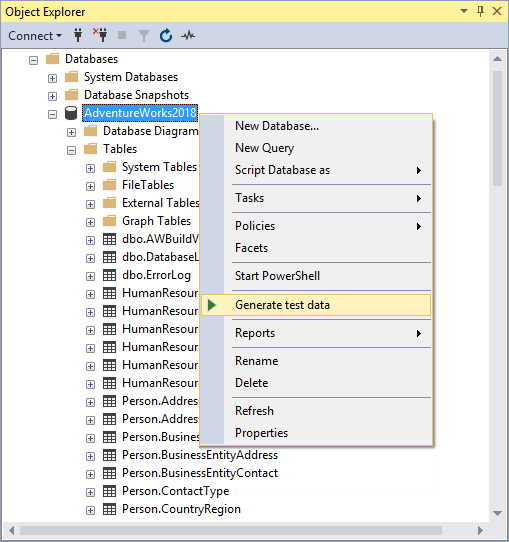The width and height of the screenshot is (509, 542).
Task: Expand the System Databases folder
Action: [x=53, y=78]
